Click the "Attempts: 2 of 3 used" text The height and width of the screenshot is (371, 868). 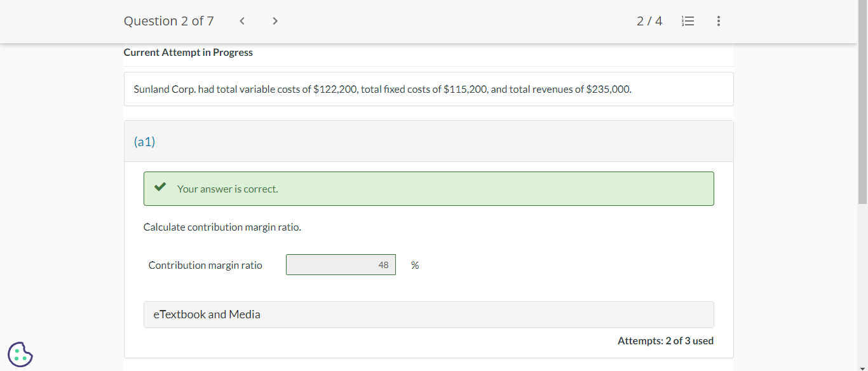click(665, 341)
